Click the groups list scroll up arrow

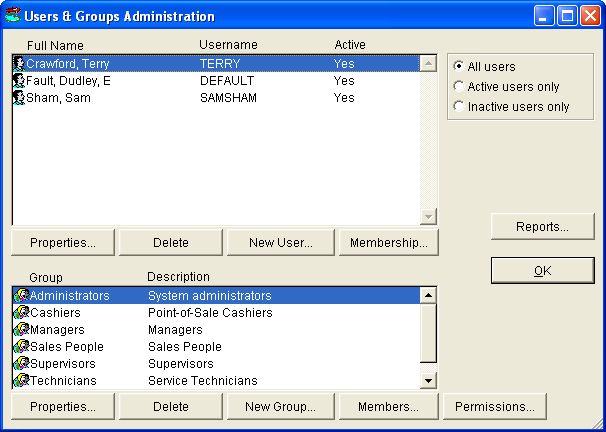tap(428, 296)
